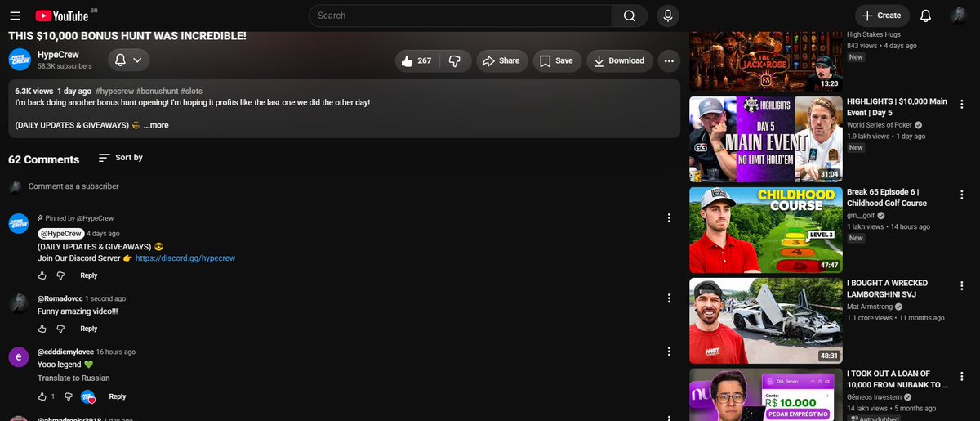Translate 'Yooo legend' comment to Russian
The height and width of the screenshot is (421, 980).
tap(73, 378)
